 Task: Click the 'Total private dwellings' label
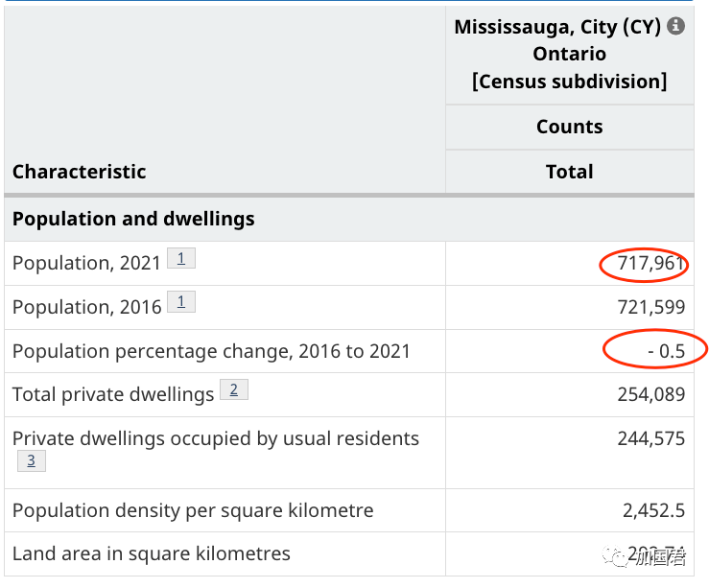(x=113, y=394)
